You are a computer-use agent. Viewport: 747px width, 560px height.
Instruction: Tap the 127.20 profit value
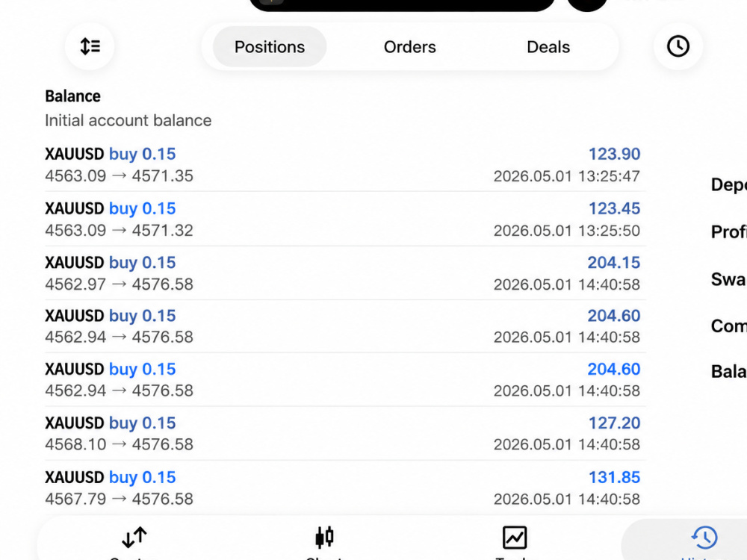click(x=614, y=423)
